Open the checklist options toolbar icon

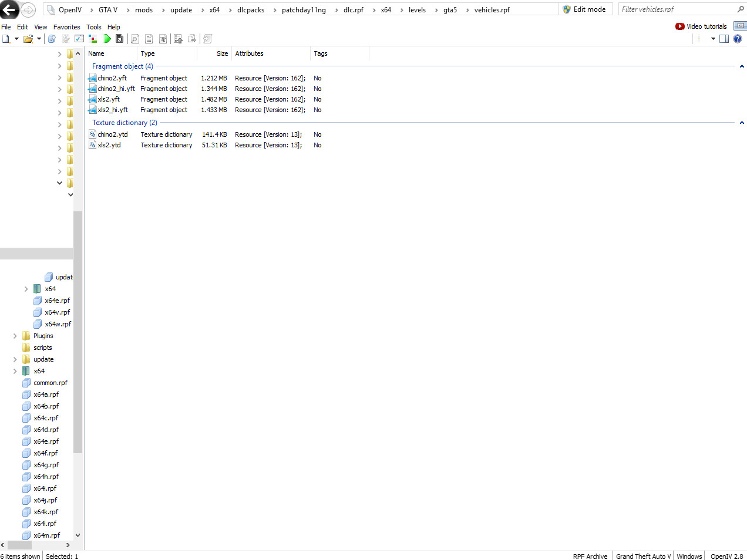(x=79, y=39)
